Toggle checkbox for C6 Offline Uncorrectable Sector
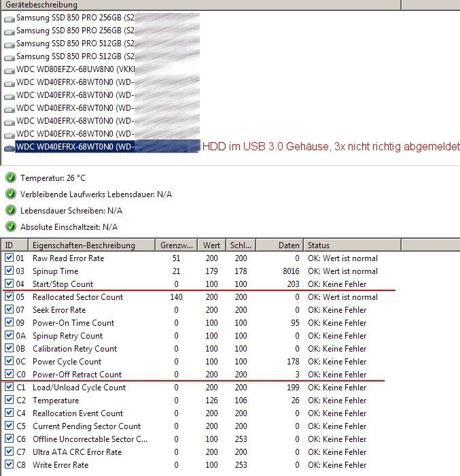 (9, 439)
